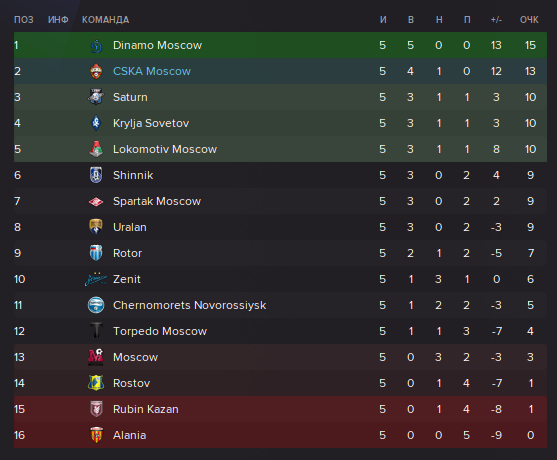
Task: Select the Rubin Kazan team name
Action: (x=146, y=409)
